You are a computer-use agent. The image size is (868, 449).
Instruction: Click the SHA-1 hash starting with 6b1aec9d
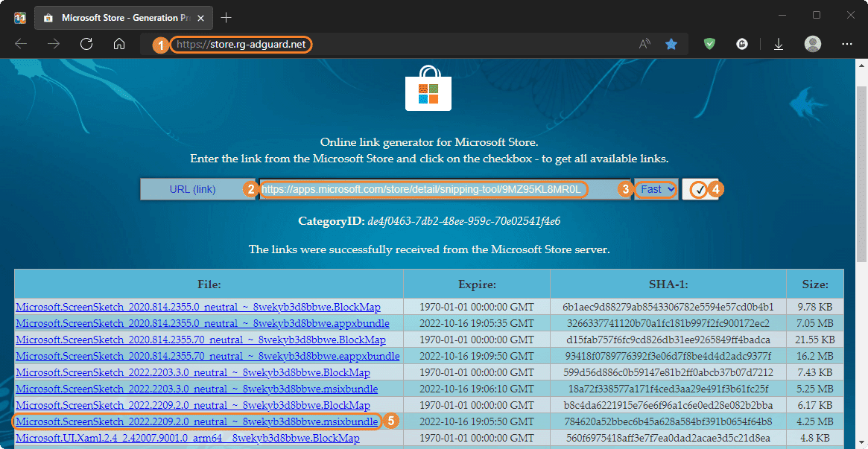point(668,306)
